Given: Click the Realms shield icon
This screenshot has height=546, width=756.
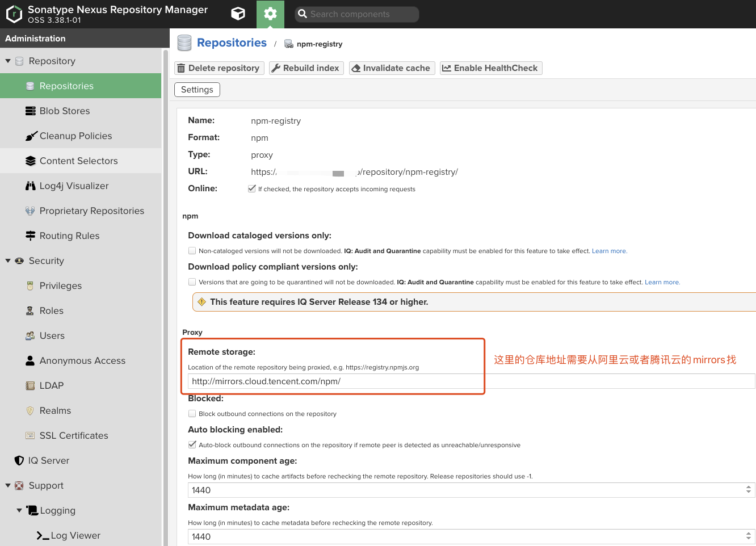Looking at the screenshot, I should tap(31, 410).
